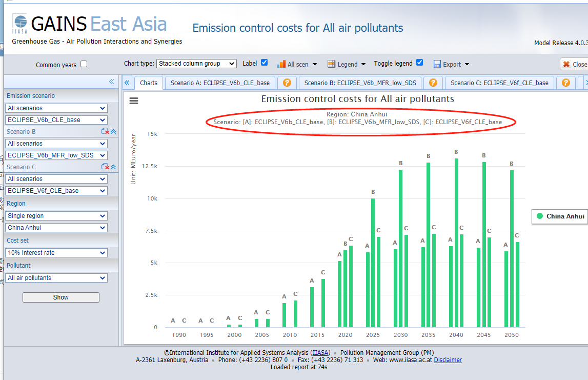Click China Anhui legend label

pyautogui.click(x=565, y=216)
